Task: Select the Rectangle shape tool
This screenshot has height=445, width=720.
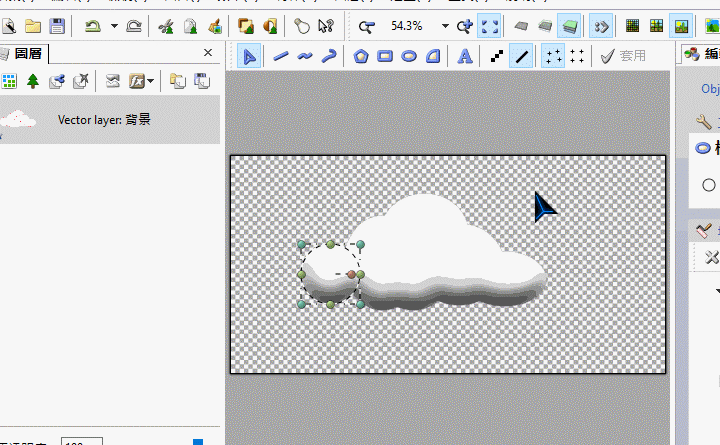Action: (x=385, y=56)
